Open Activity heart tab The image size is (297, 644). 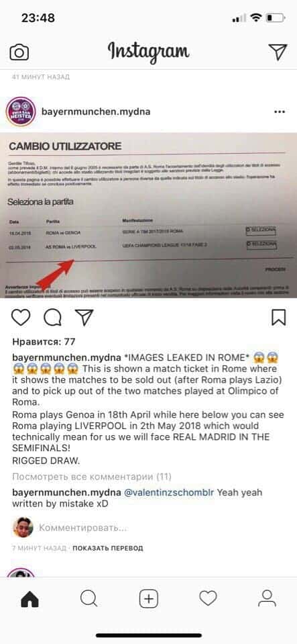tap(208, 599)
